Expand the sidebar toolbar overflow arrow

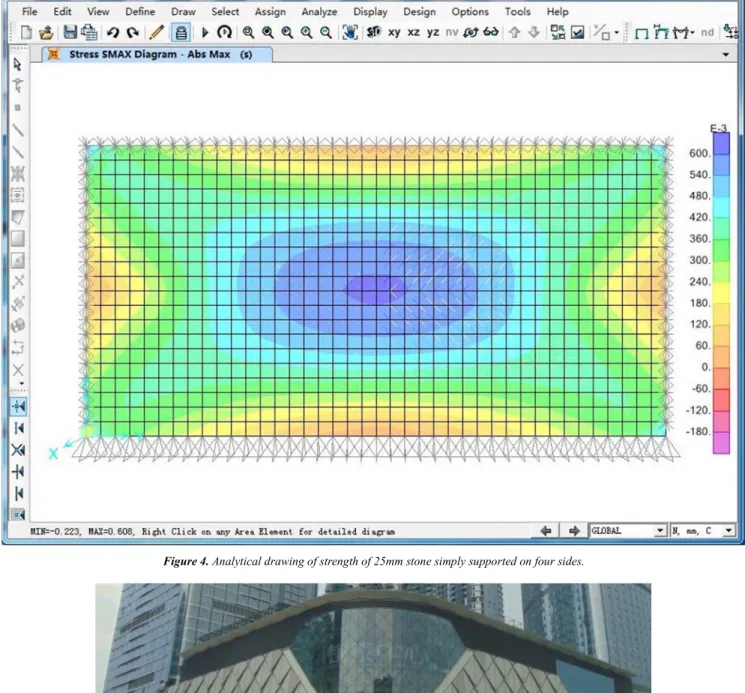pos(21,384)
